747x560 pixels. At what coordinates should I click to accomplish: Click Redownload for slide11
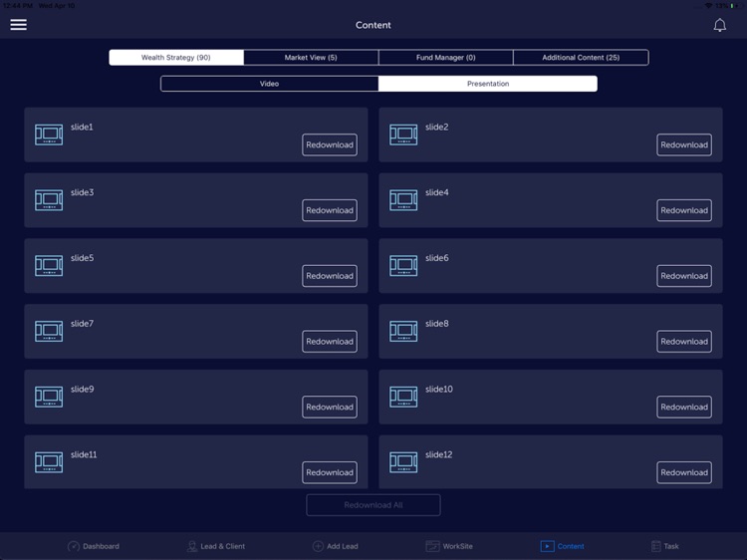pyautogui.click(x=330, y=472)
